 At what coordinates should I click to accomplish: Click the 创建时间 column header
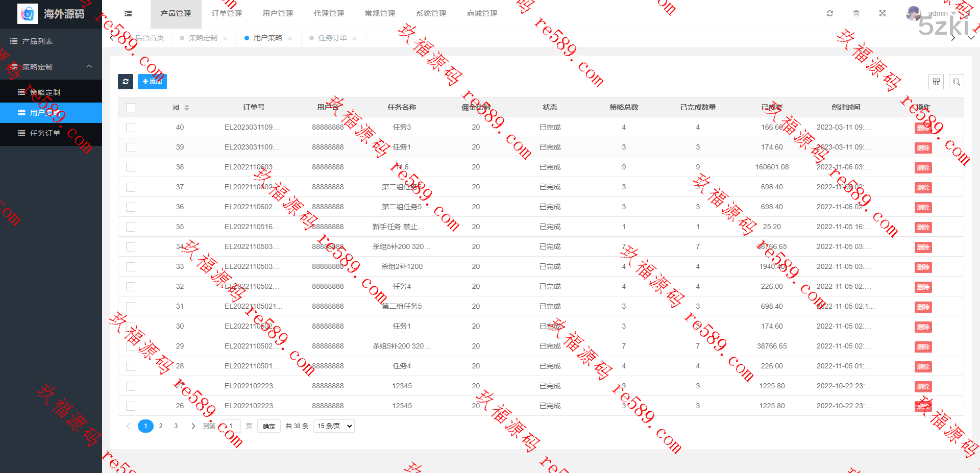coord(846,108)
